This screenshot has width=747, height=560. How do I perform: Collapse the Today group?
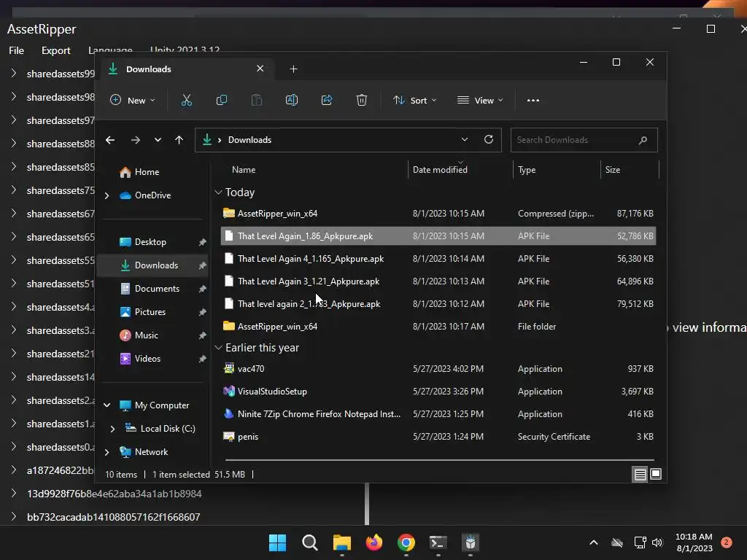pos(218,192)
